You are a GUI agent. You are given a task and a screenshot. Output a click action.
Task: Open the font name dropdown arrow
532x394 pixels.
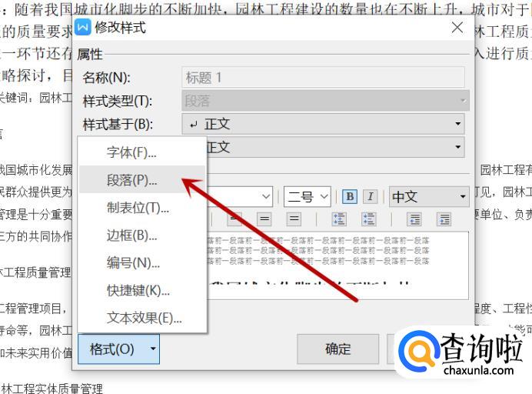click(x=266, y=197)
